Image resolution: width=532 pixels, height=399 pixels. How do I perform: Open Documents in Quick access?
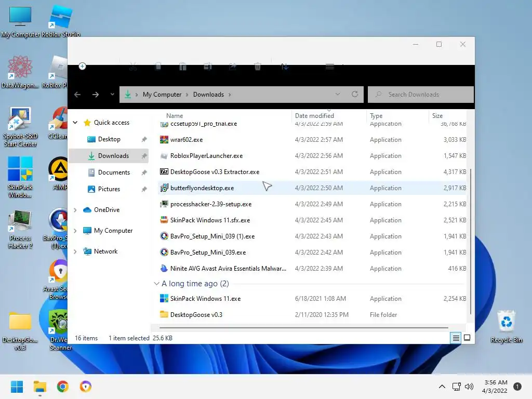pos(109,172)
